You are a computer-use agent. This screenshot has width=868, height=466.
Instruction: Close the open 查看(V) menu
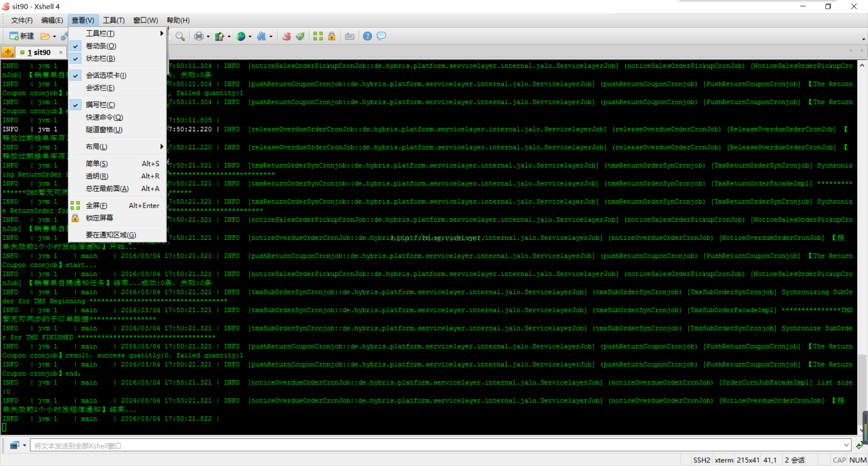click(x=83, y=20)
